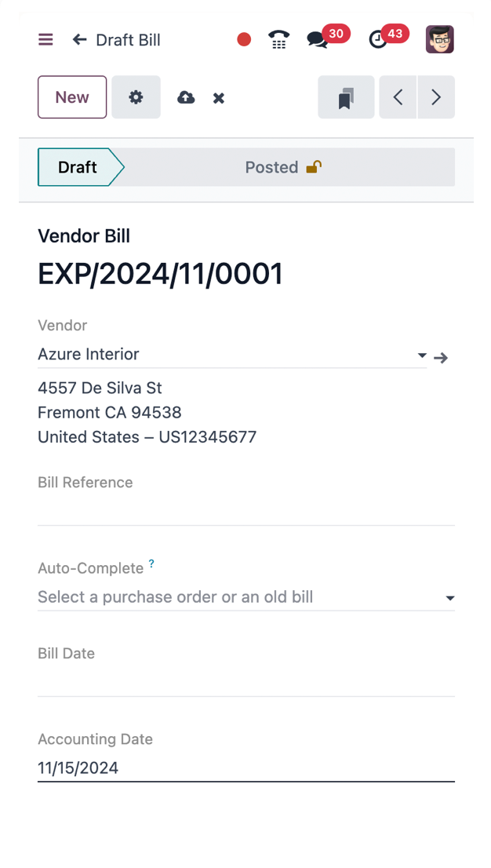Open the user avatar profile menu
This screenshot has height=868, width=491.
[x=440, y=39]
